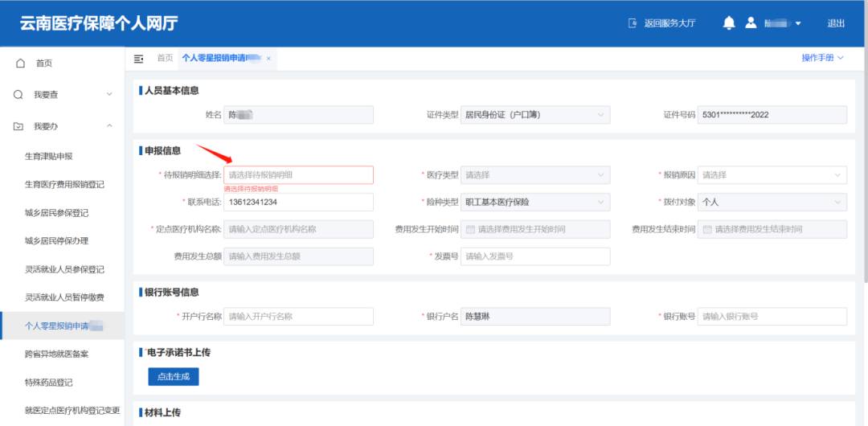Switch to the 首页 tab
Viewport: 868px width, 426px height.
[165, 59]
